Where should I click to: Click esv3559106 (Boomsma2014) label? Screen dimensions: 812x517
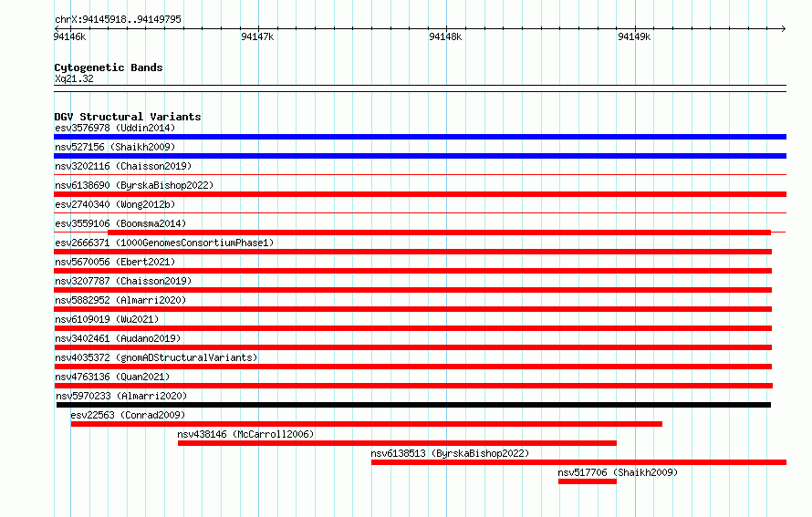[x=120, y=223]
